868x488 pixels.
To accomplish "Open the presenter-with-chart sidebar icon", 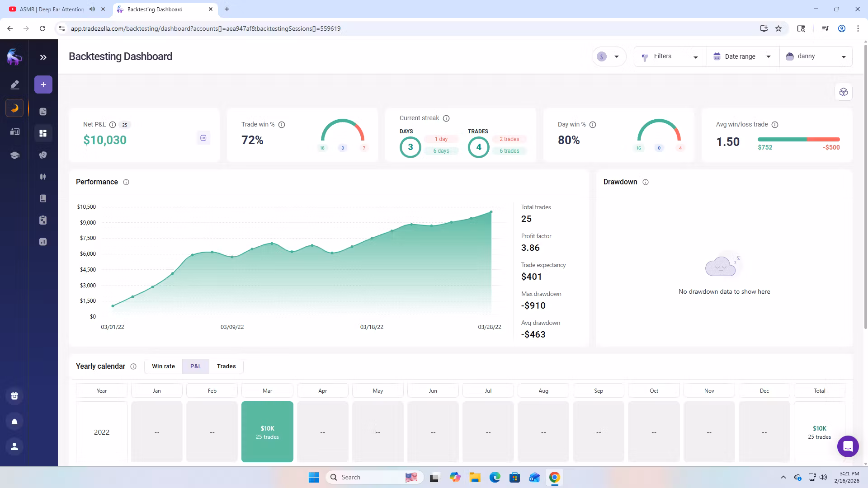I will tap(14, 131).
